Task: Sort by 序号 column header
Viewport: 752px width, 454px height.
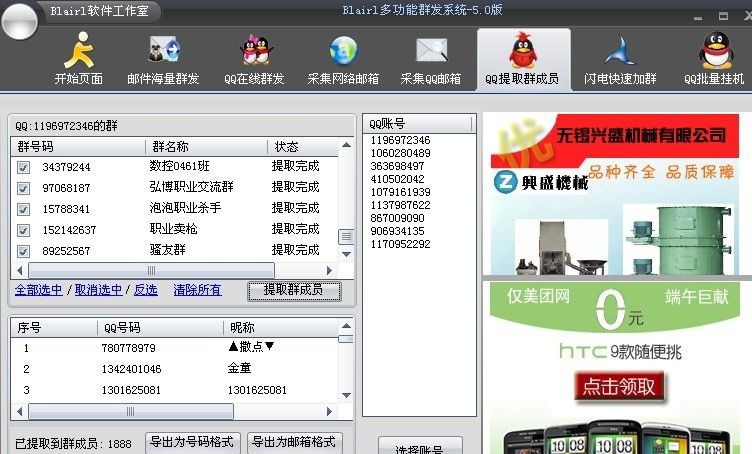Action: pos(54,327)
